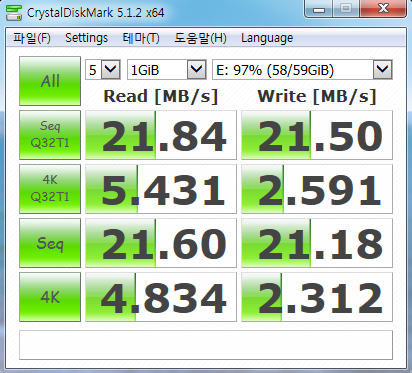Click the empty comment field at bottom
Screen dimensions: 412x373
click(206, 345)
